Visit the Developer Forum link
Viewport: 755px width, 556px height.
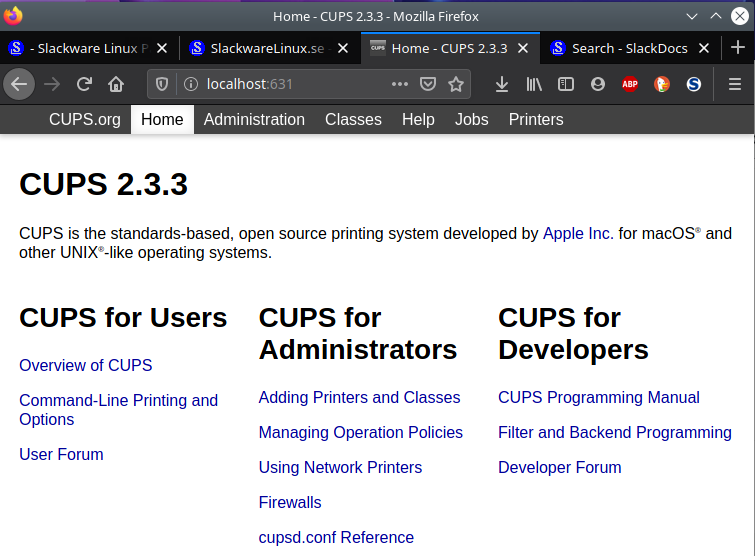[560, 467]
